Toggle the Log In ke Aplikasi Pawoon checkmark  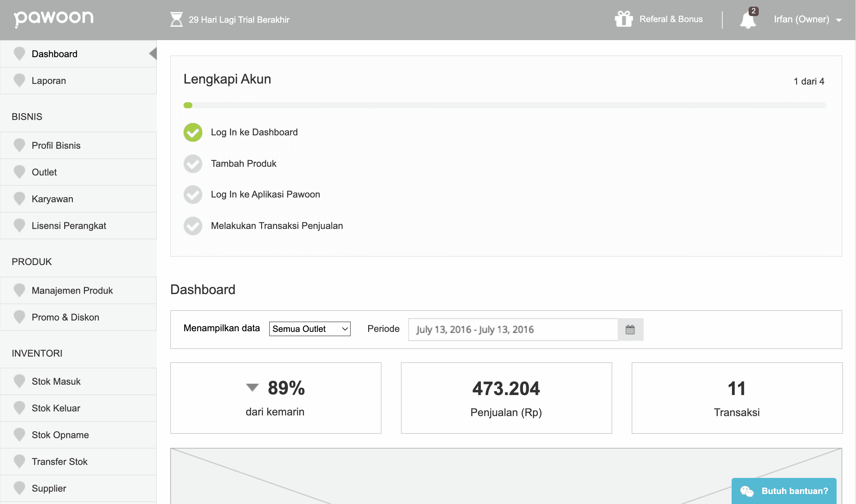[193, 195]
